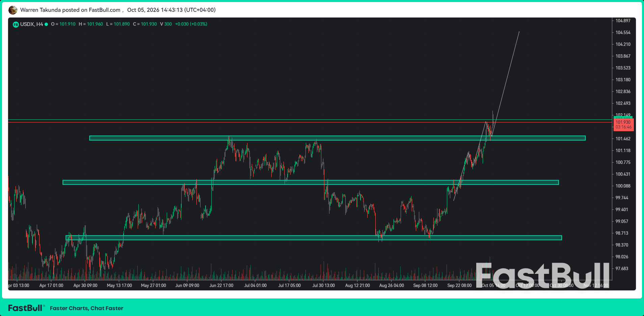Click 'Warren Takunda posted on FastBull.com' text
The width and height of the screenshot is (644, 316).
coord(70,10)
